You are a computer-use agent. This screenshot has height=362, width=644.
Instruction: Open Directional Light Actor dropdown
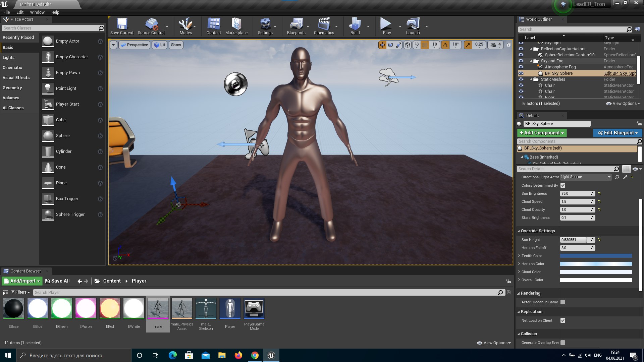click(x=586, y=177)
